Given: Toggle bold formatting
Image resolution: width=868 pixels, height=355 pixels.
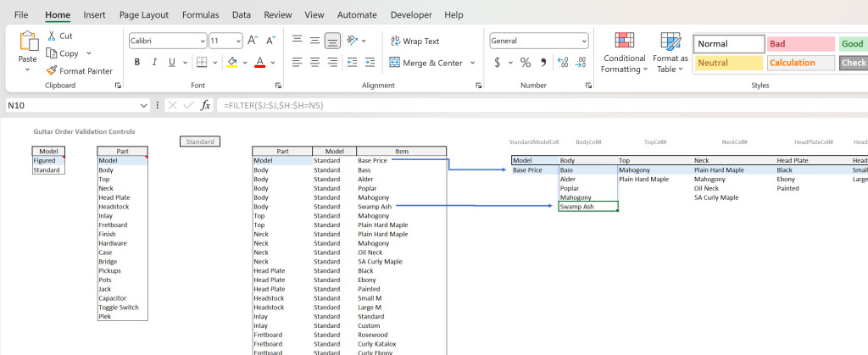Looking at the screenshot, I should (x=136, y=63).
